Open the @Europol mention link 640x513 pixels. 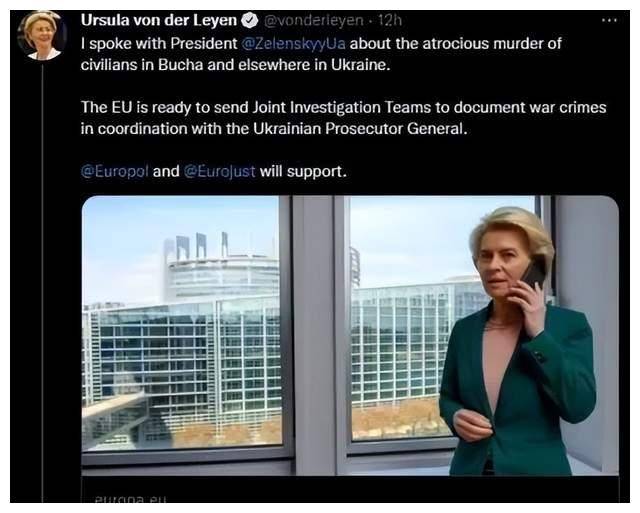(115, 171)
